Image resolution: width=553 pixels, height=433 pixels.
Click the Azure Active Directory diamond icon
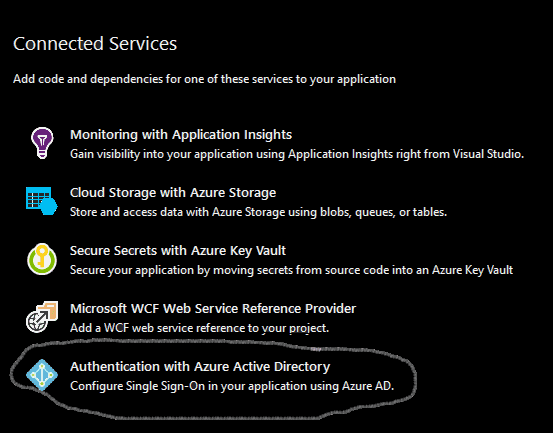pyautogui.click(x=42, y=375)
